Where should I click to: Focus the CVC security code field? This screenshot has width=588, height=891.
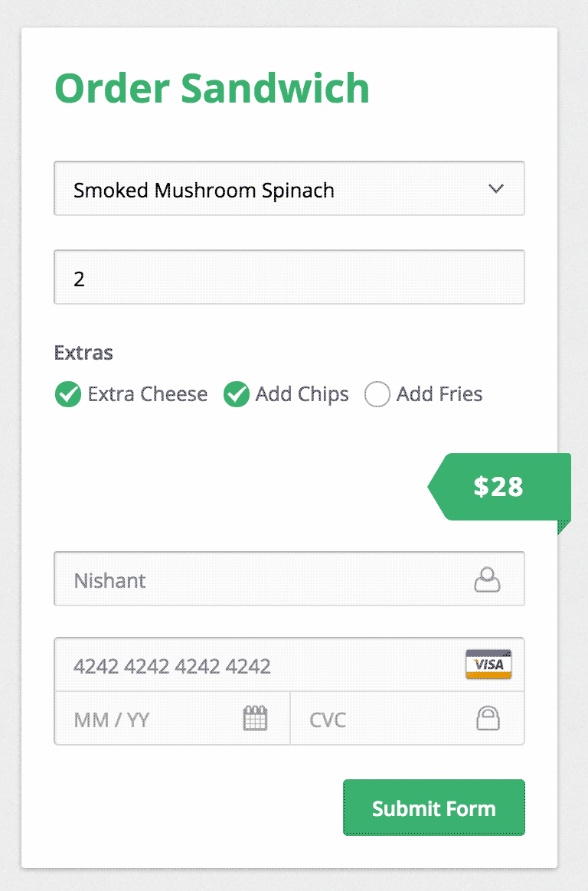pyautogui.click(x=407, y=718)
